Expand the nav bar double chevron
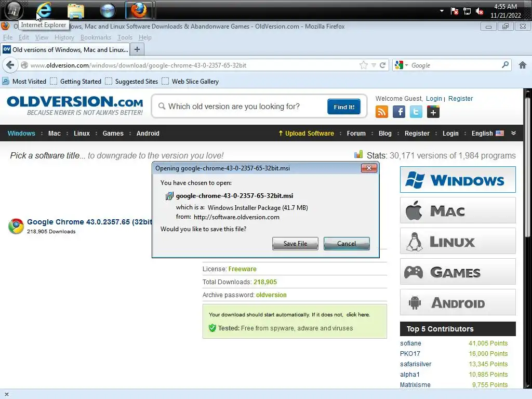Screen dimensions: 532x399 click(x=513, y=133)
